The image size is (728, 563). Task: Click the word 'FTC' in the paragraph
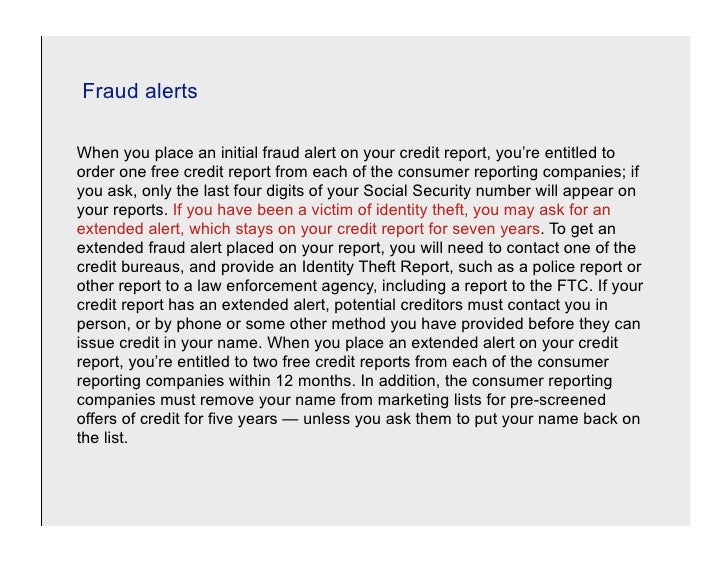tap(572, 285)
